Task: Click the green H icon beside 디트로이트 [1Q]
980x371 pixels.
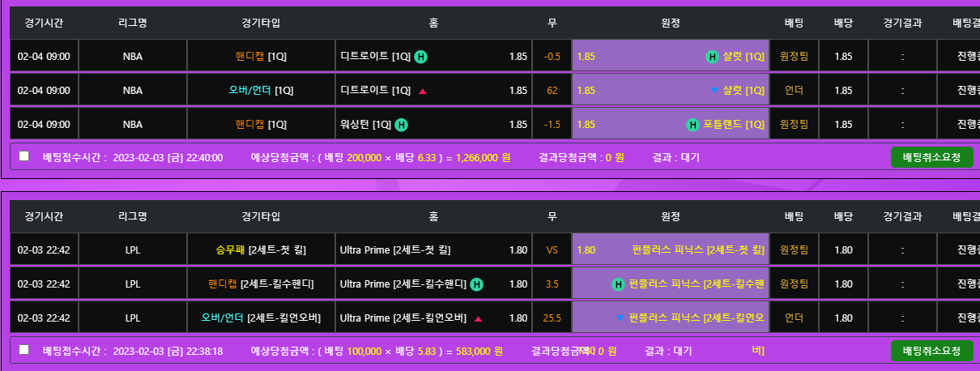Action: 421,57
